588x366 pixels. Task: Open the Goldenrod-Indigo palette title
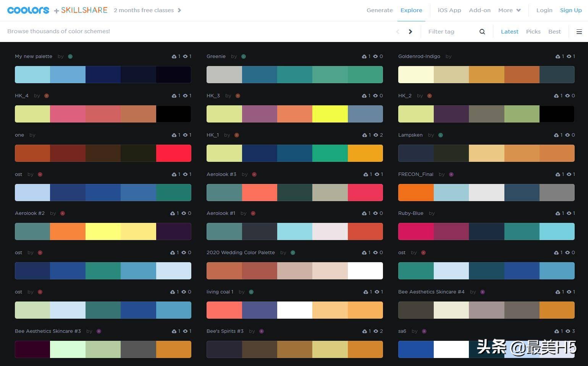tap(419, 56)
